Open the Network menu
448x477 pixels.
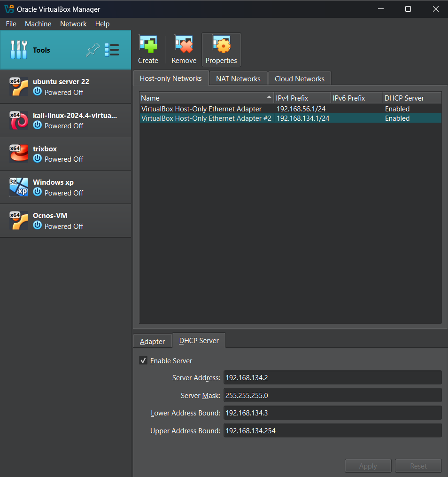[73, 24]
